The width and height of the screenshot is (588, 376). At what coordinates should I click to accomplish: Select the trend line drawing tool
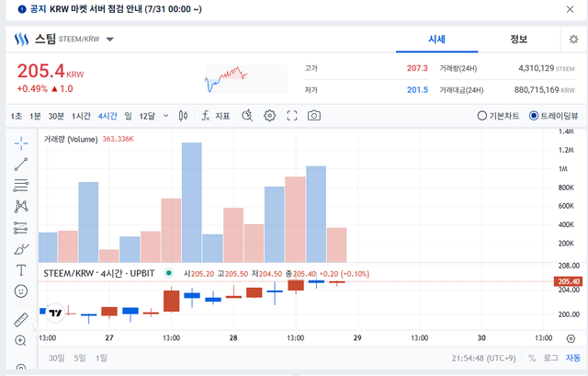point(21,165)
